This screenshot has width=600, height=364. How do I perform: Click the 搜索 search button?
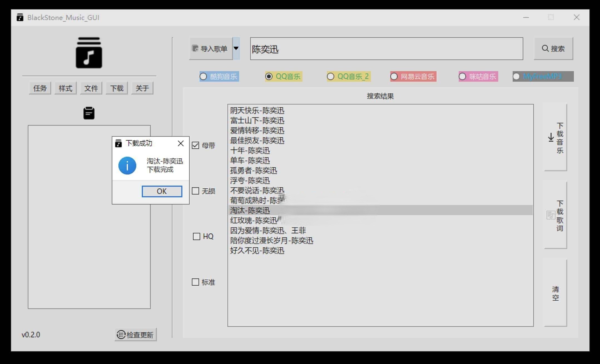pyautogui.click(x=553, y=49)
